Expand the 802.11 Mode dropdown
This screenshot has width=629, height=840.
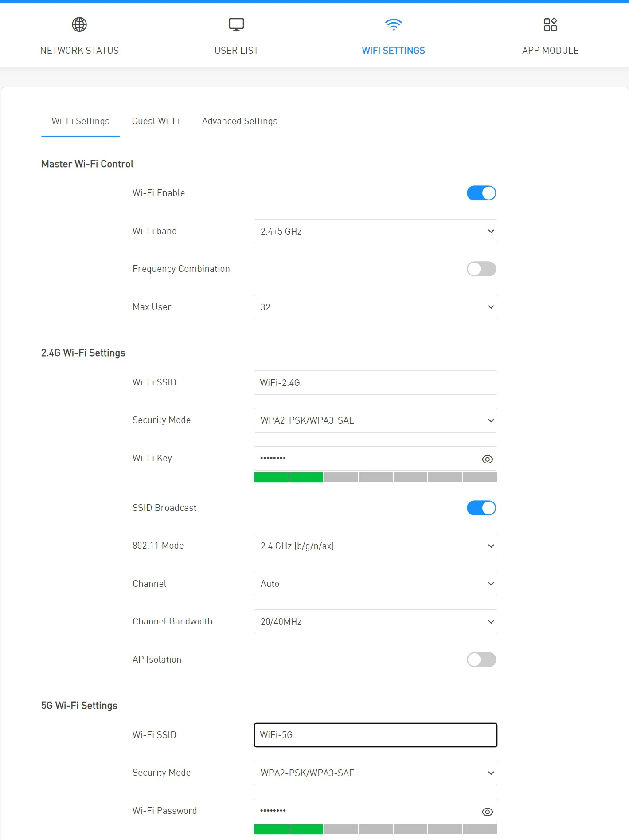click(375, 546)
